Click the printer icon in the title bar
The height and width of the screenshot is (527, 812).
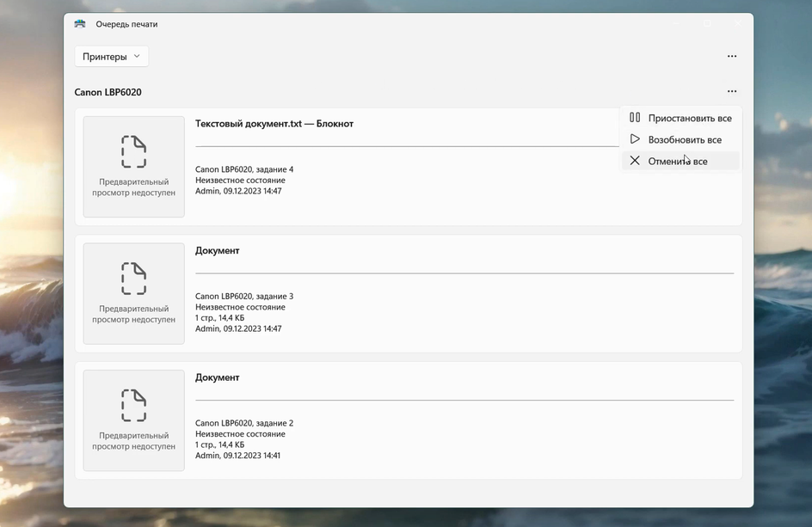(80, 24)
